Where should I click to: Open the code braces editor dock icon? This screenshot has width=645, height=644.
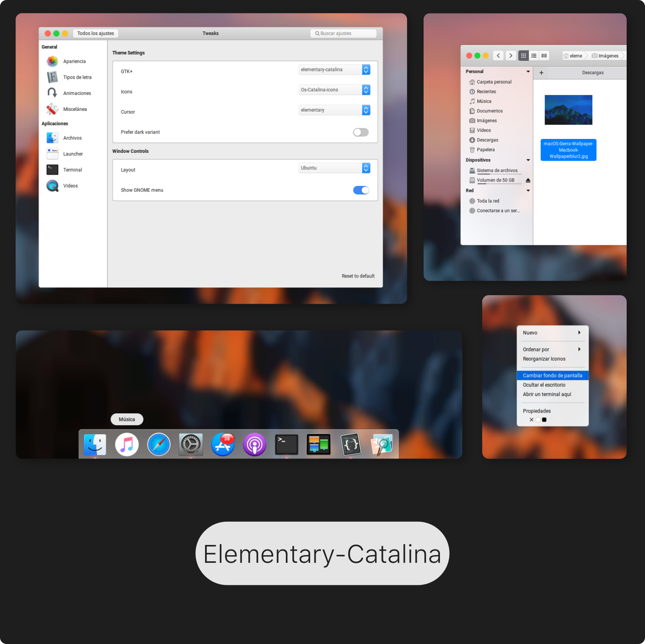click(x=351, y=444)
